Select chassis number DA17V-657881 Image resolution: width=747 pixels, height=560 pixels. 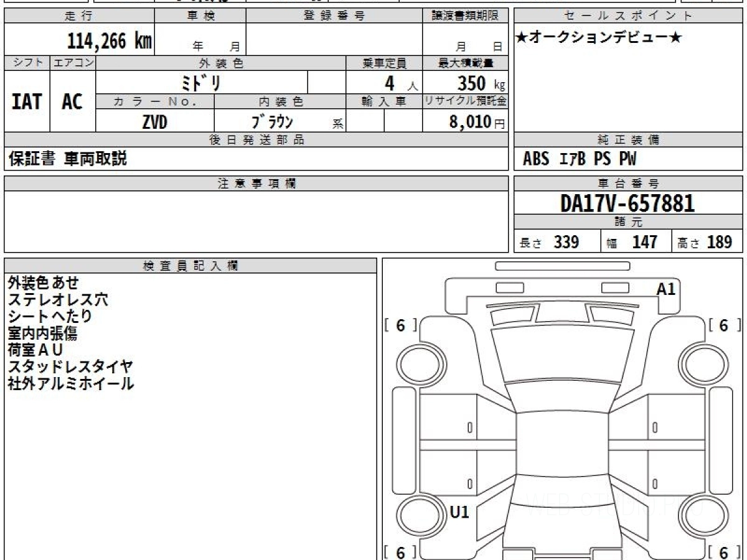pyautogui.click(x=627, y=203)
